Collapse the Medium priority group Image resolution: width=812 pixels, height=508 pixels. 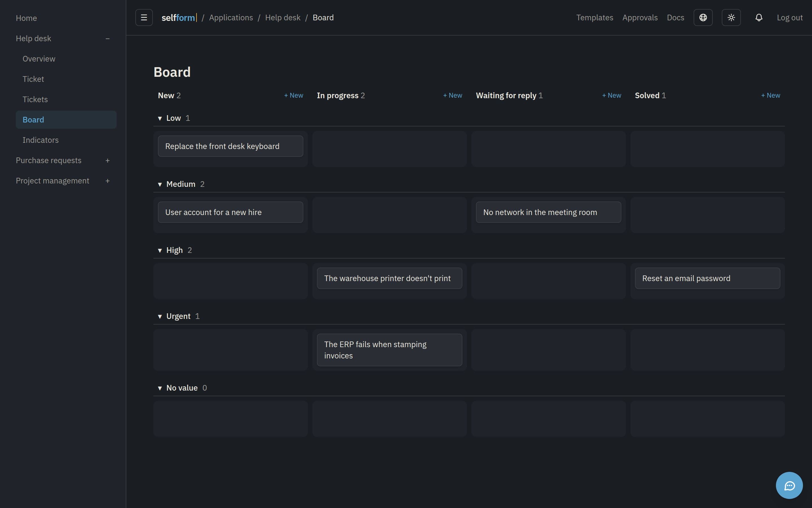pos(160,184)
